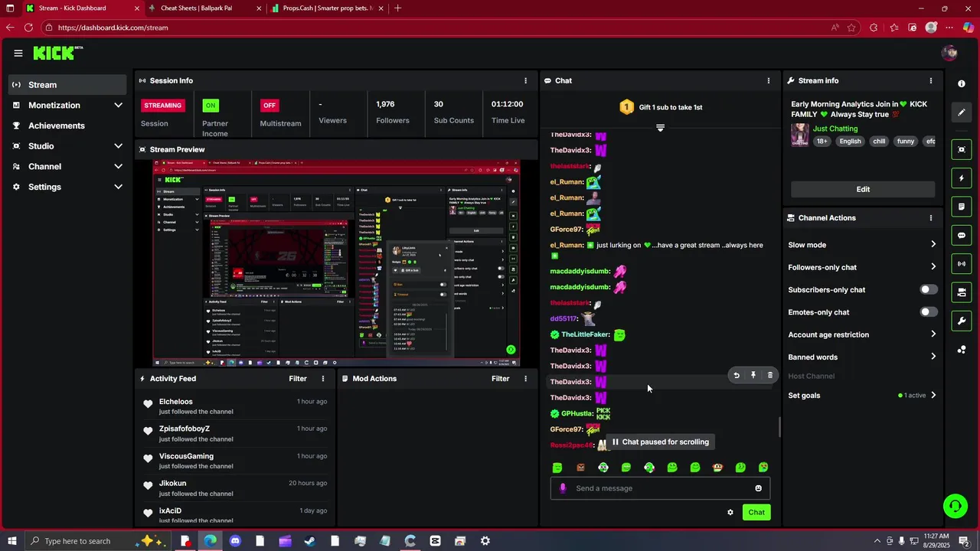980x551 pixels.
Task: Open Discord from the taskbar
Action: (235, 541)
